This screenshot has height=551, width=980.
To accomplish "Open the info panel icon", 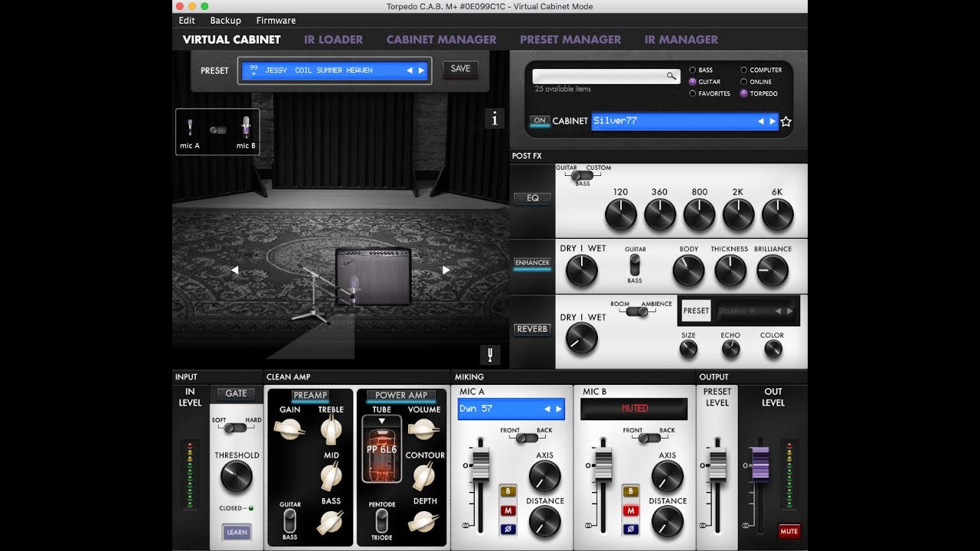I will point(495,119).
